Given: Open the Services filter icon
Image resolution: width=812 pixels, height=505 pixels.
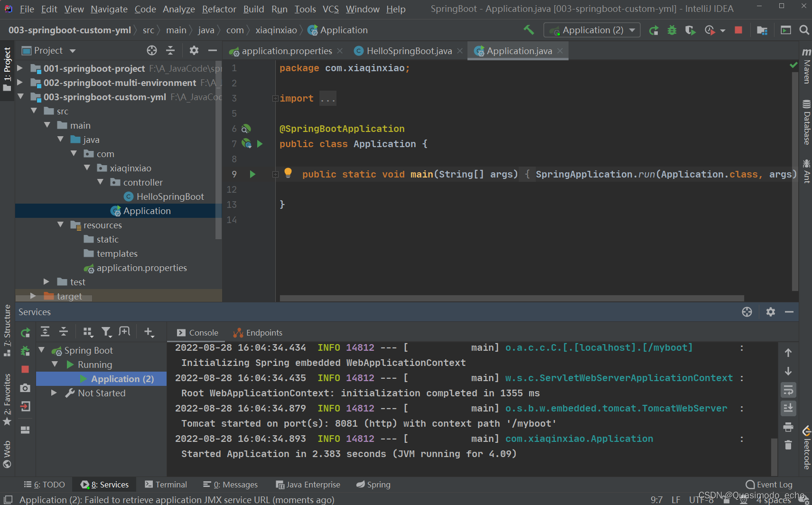Looking at the screenshot, I should click(x=106, y=332).
